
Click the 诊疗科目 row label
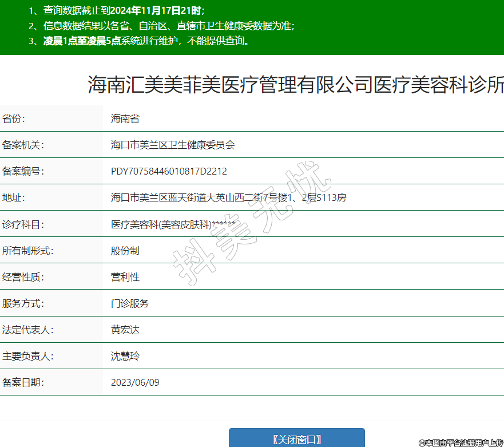(23, 224)
